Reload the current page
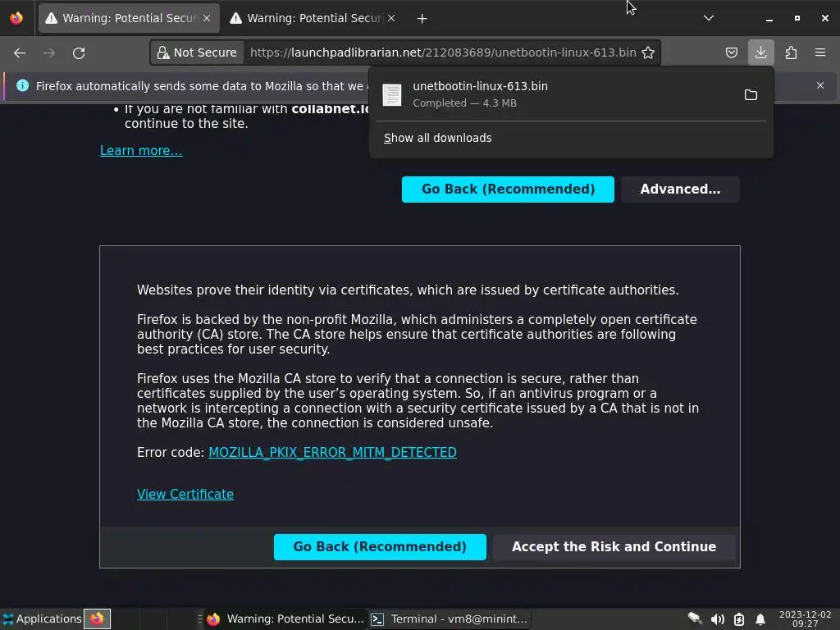 [79, 52]
